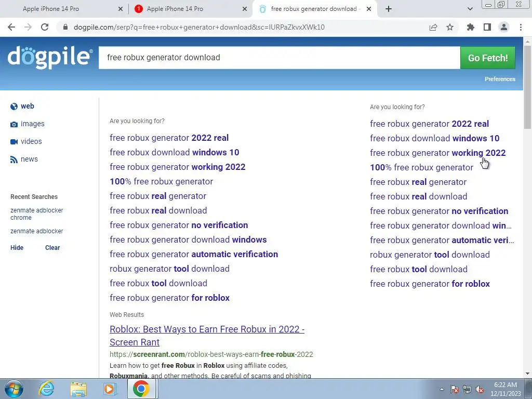Click the Dogpile logo
This screenshot has width=532, height=399.
click(50, 58)
